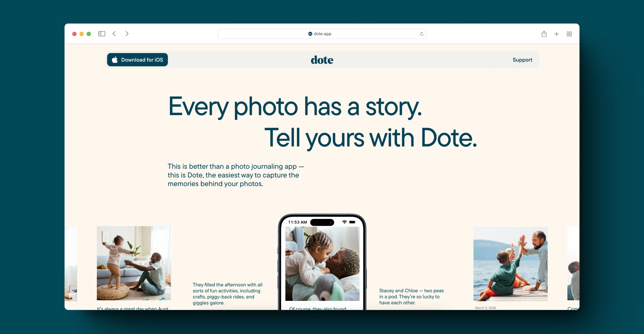Click the afternoon activities caption text

[x=228, y=294]
